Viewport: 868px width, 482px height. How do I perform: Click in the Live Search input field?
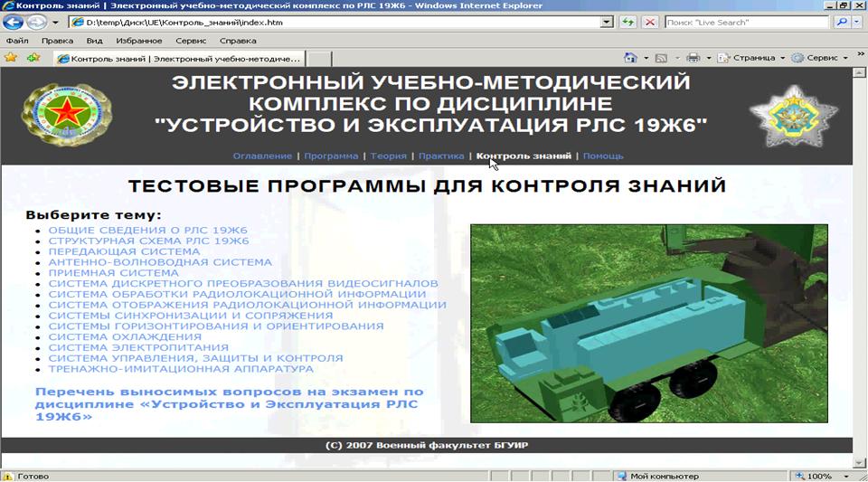746,22
